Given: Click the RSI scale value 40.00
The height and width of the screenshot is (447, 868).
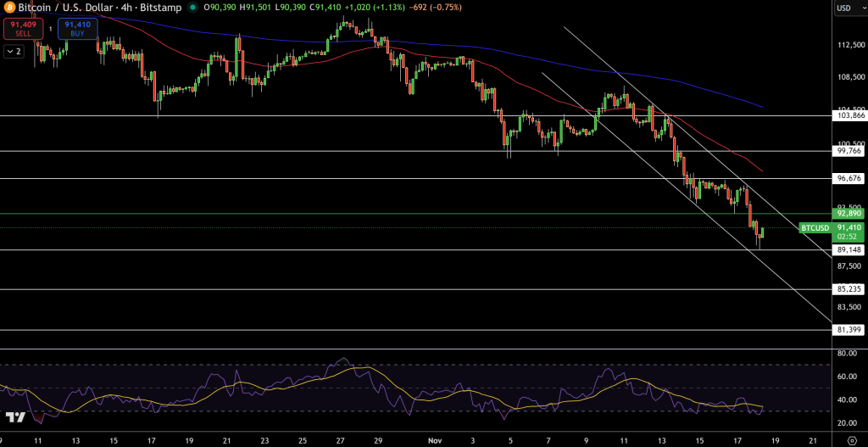Looking at the screenshot, I should 848,400.
